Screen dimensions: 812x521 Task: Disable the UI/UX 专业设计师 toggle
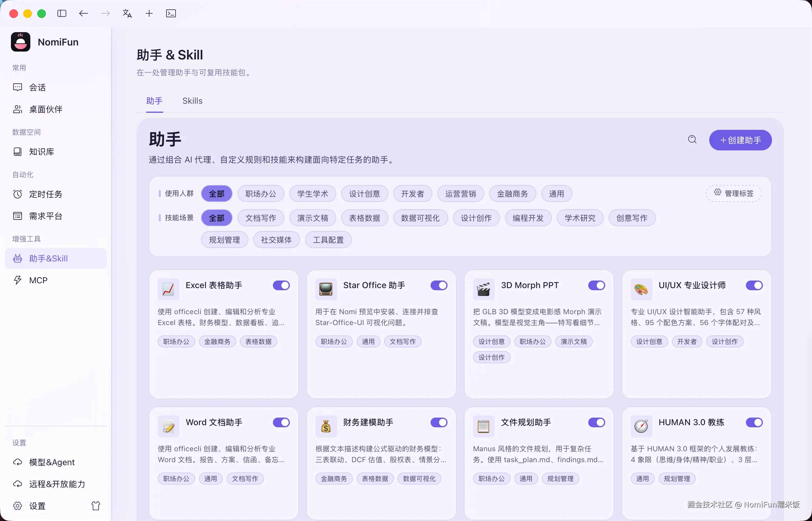pyautogui.click(x=754, y=286)
